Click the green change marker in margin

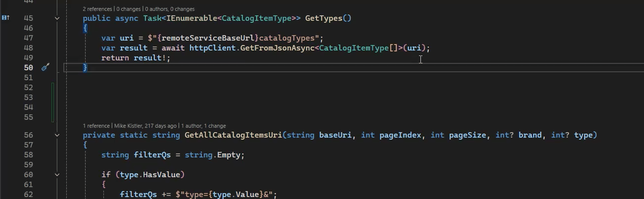point(52,102)
